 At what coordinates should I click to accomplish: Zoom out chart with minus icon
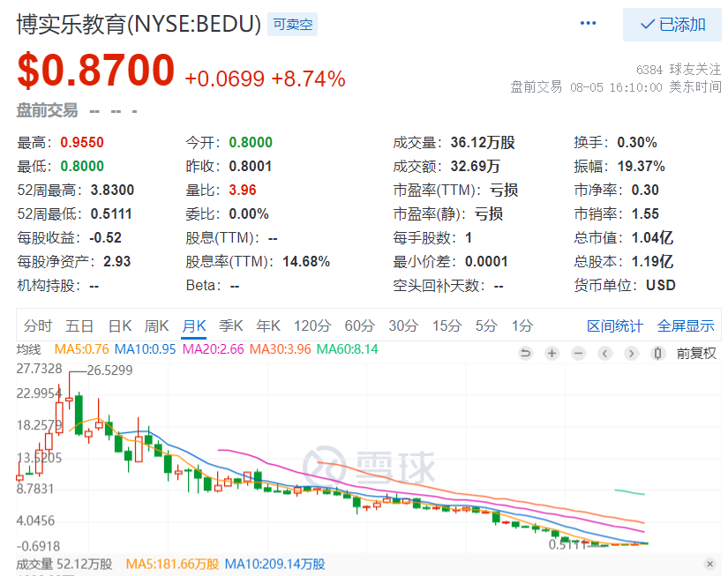point(579,354)
